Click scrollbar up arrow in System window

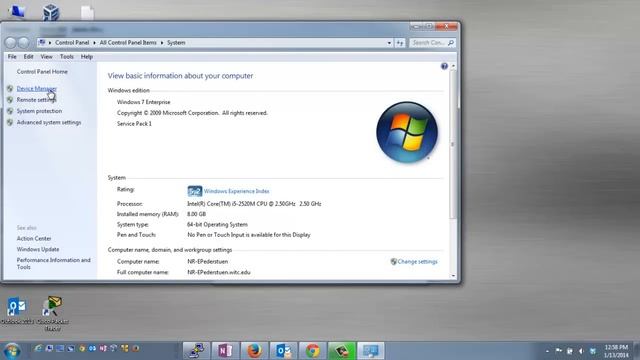pos(453,66)
